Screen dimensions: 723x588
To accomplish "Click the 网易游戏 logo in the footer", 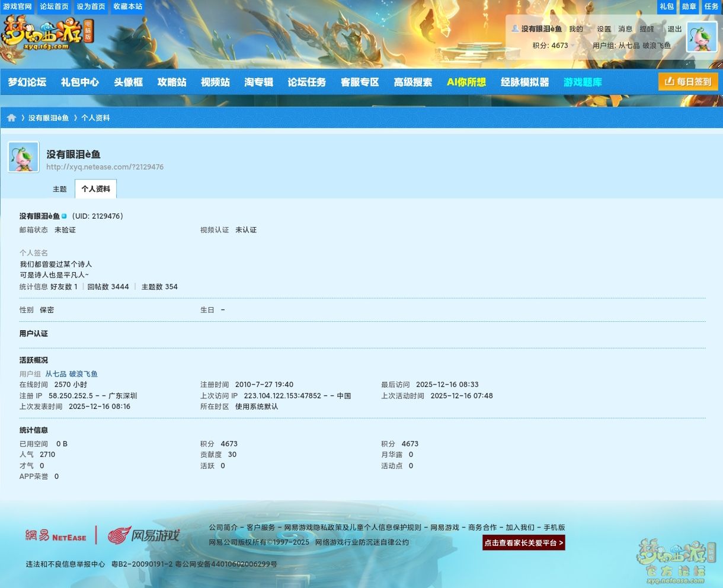I will [x=143, y=536].
